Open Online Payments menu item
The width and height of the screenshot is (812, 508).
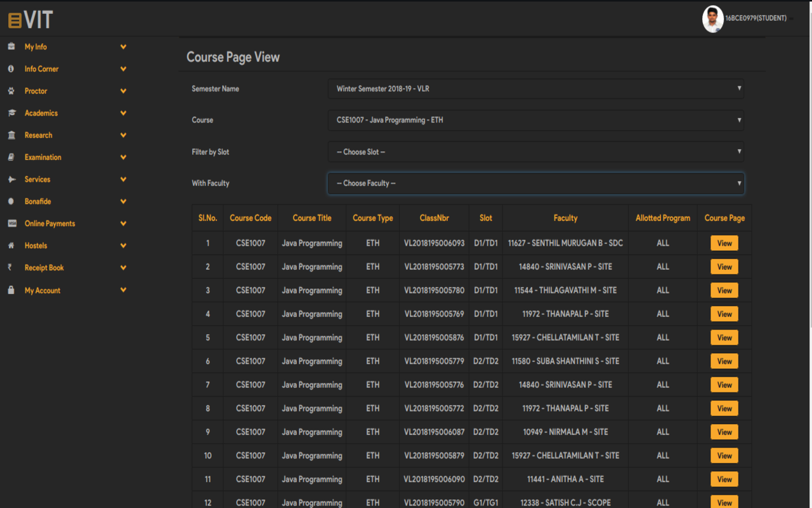point(49,224)
